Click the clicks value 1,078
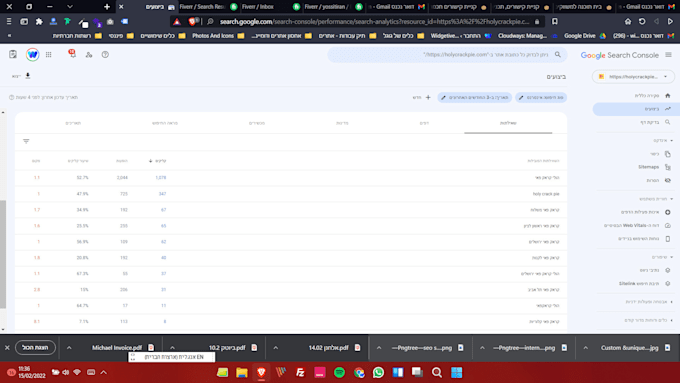The image size is (680, 383). [160, 178]
